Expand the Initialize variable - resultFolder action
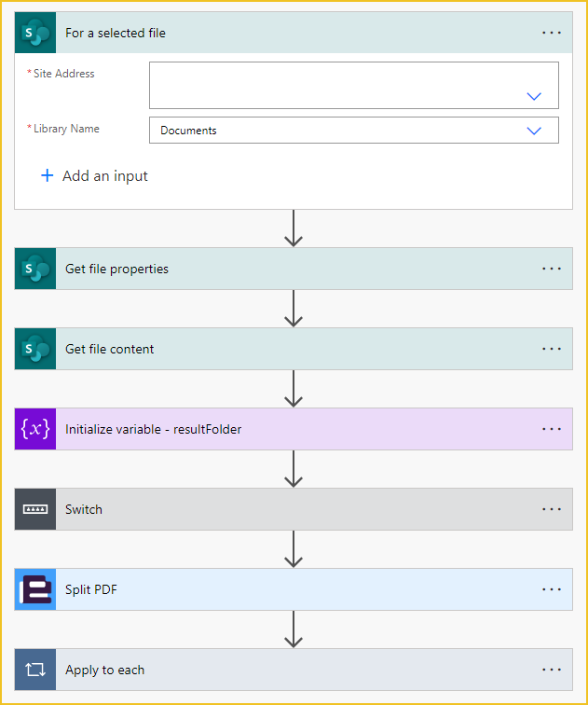The height and width of the screenshot is (705, 588). (294, 429)
